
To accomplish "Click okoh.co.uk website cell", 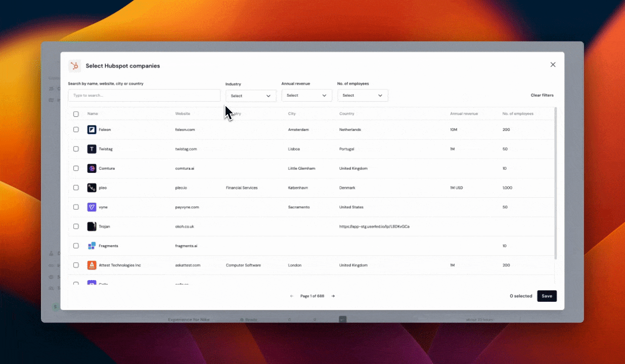I will click(x=185, y=226).
